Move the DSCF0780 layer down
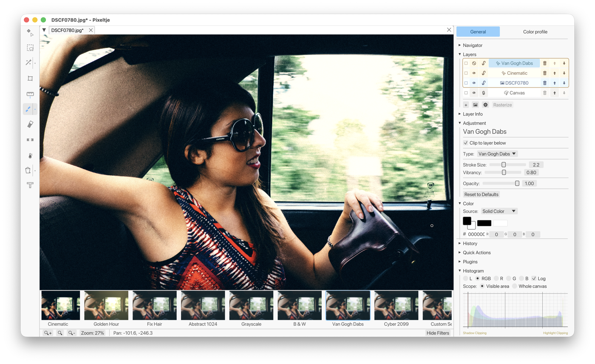Viewport: 595px width, 364px height. click(564, 83)
